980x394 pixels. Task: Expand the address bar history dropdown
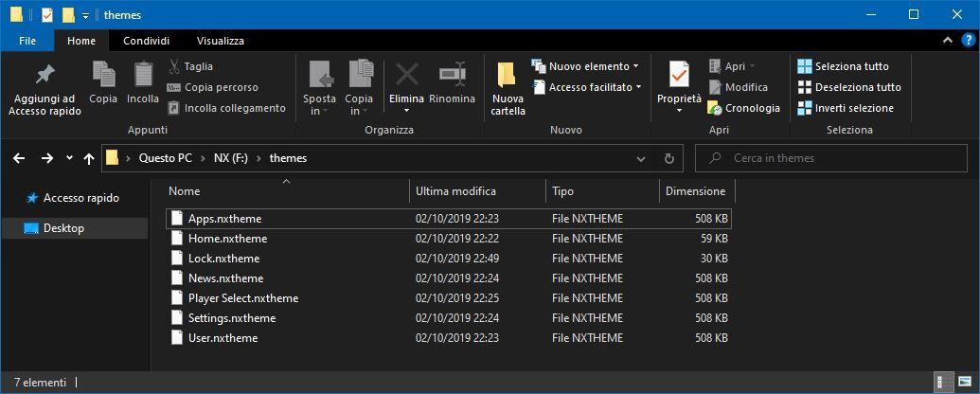645,158
